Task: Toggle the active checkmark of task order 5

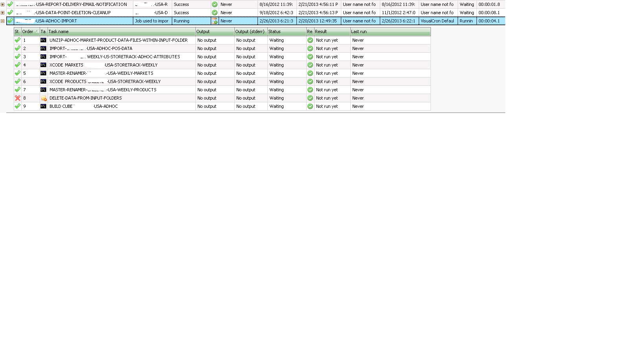Action: [17, 73]
